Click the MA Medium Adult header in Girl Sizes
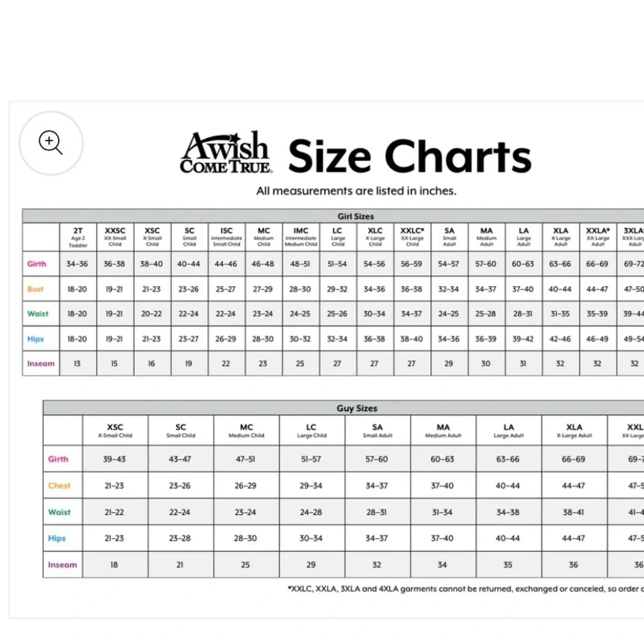This screenshot has height=644, width=644. (486, 238)
